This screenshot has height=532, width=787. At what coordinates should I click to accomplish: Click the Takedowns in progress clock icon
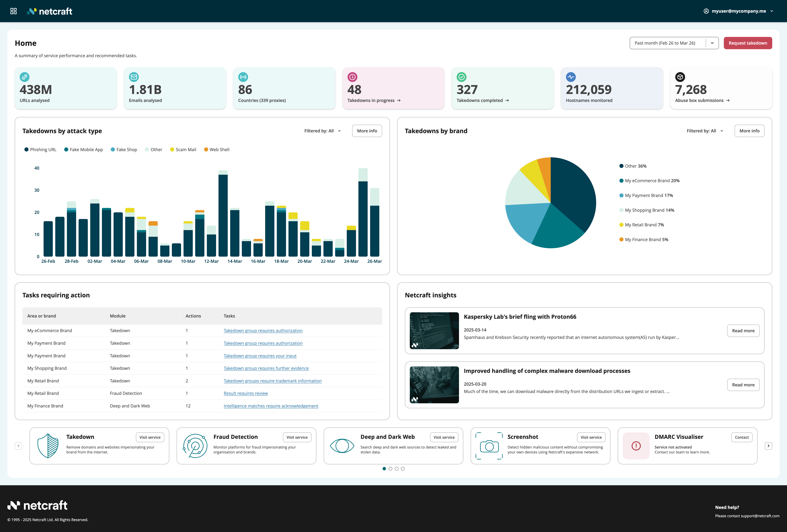[x=352, y=77]
